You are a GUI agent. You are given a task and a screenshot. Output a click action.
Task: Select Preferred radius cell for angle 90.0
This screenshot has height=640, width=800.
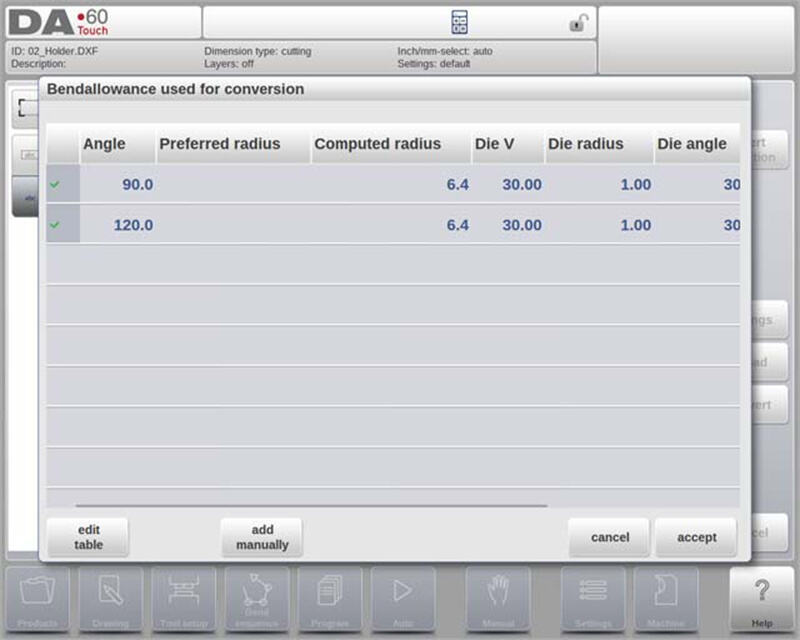pyautogui.click(x=233, y=185)
